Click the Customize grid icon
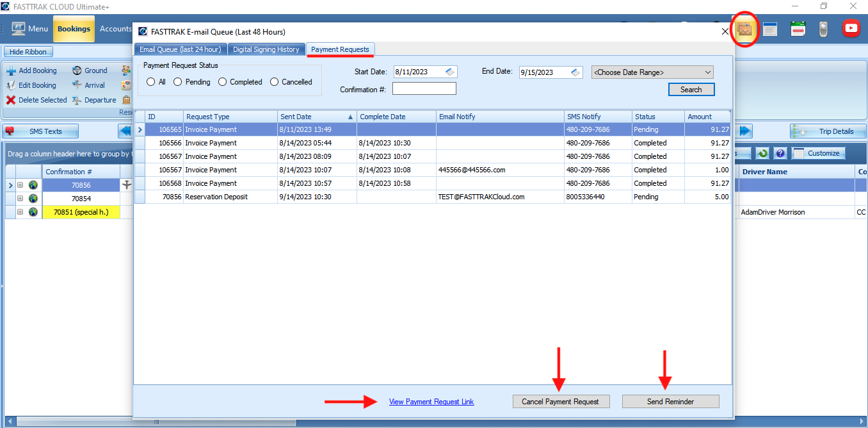The height and width of the screenshot is (428, 868). (x=798, y=154)
